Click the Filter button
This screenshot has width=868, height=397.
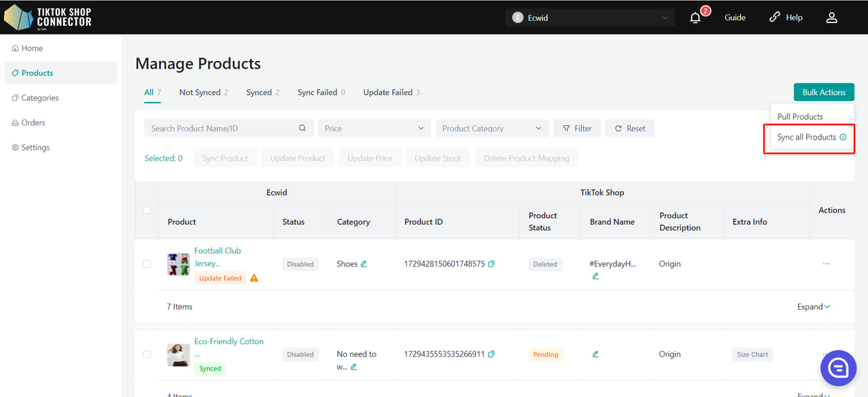(x=577, y=128)
